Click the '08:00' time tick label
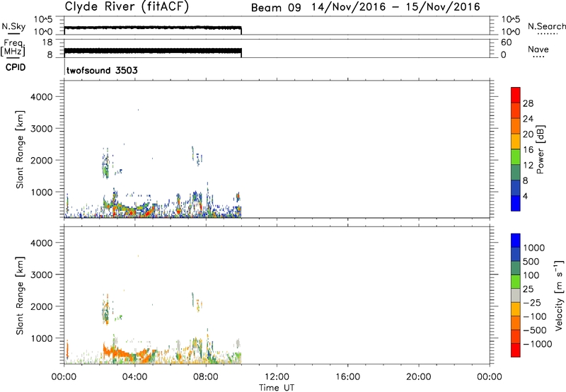Screen dimensions: 566x392 tap(206, 377)
